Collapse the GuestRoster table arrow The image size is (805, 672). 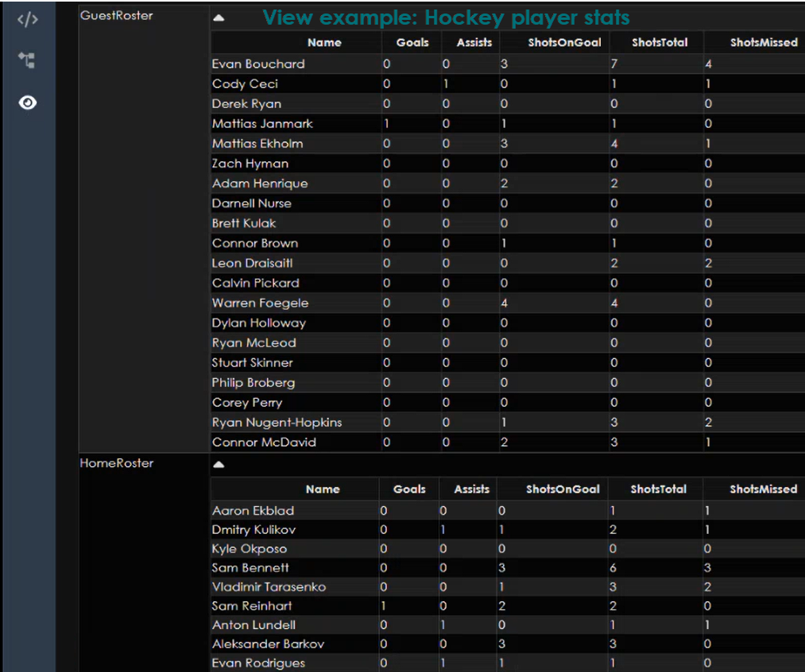[219, 17]
